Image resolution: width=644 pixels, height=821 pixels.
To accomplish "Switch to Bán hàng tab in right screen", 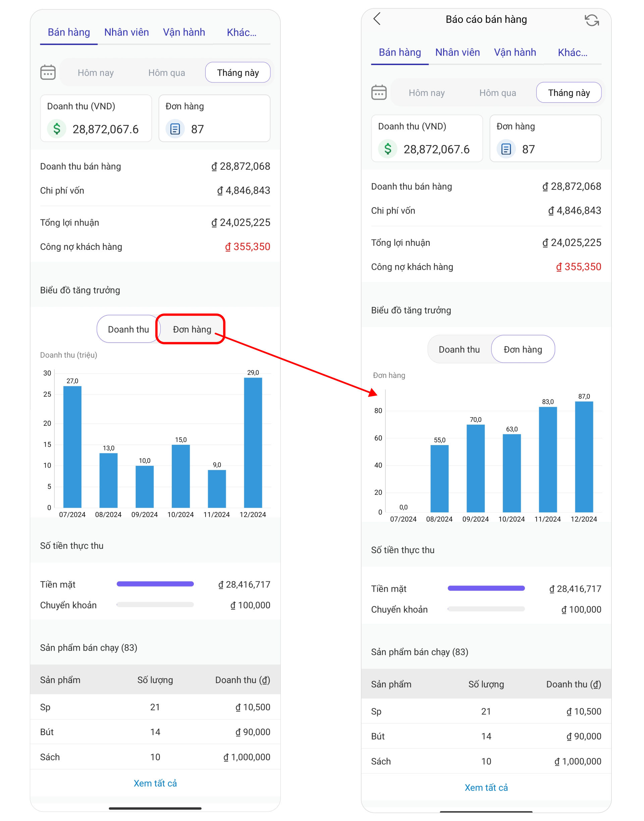I will pyautogui.click(x=400, y=52).
